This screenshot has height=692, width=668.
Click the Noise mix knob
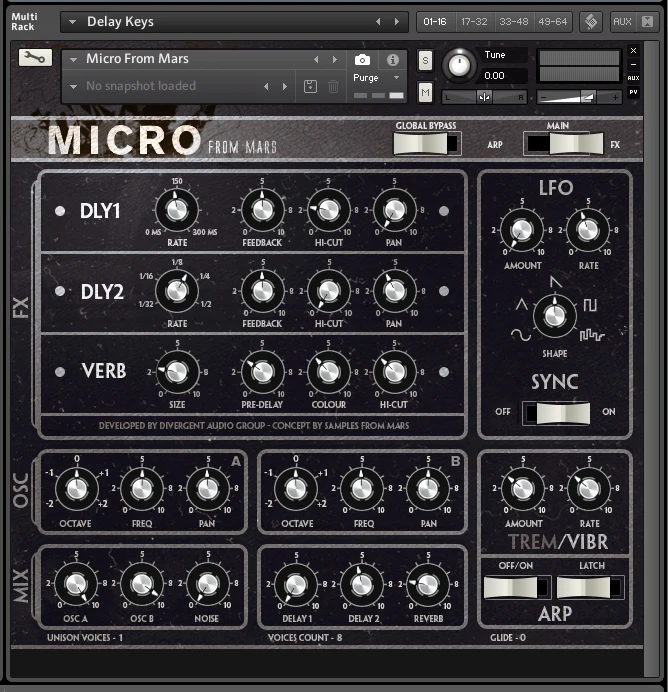click(208, 584)
